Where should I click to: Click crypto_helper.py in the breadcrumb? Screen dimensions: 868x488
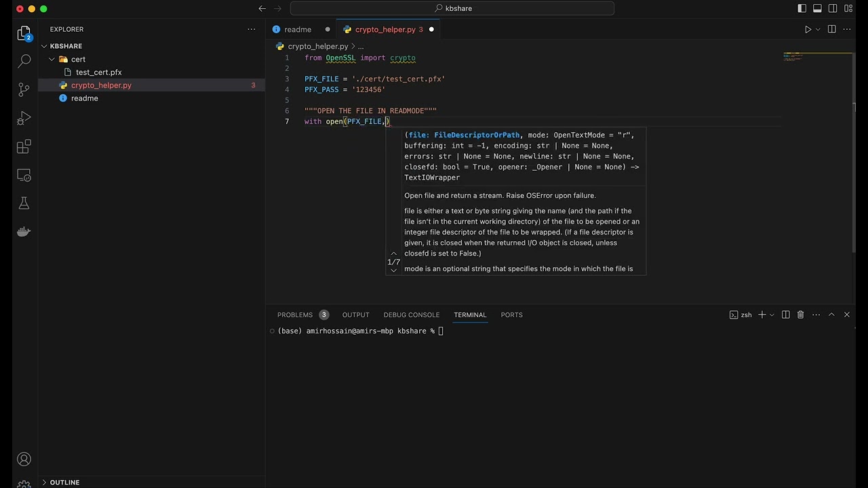coord(318,46)
